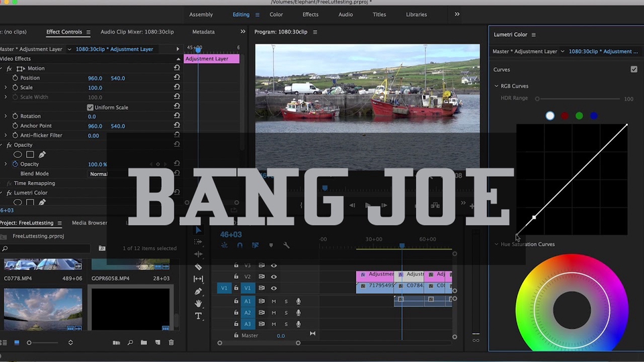Click the New Item icon
Screen dimensions: 644x362
pyautogui.click(x=158, y=343)
